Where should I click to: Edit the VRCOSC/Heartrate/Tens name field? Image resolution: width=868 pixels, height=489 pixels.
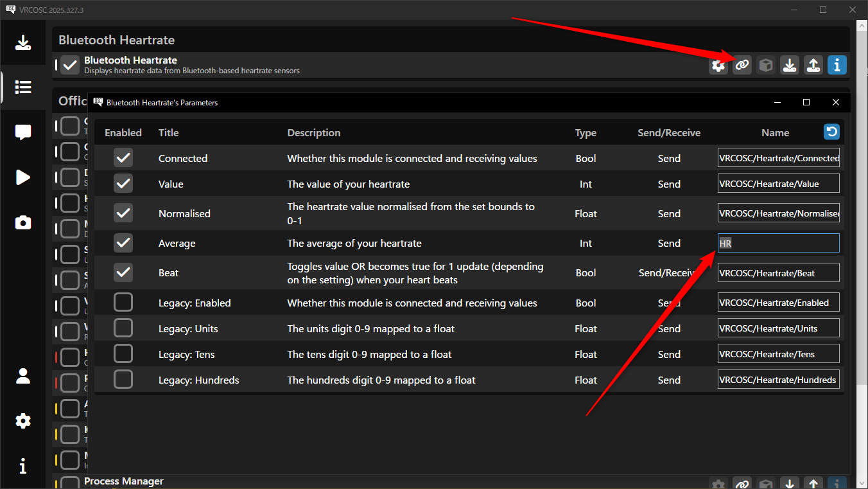click(778, 353)
